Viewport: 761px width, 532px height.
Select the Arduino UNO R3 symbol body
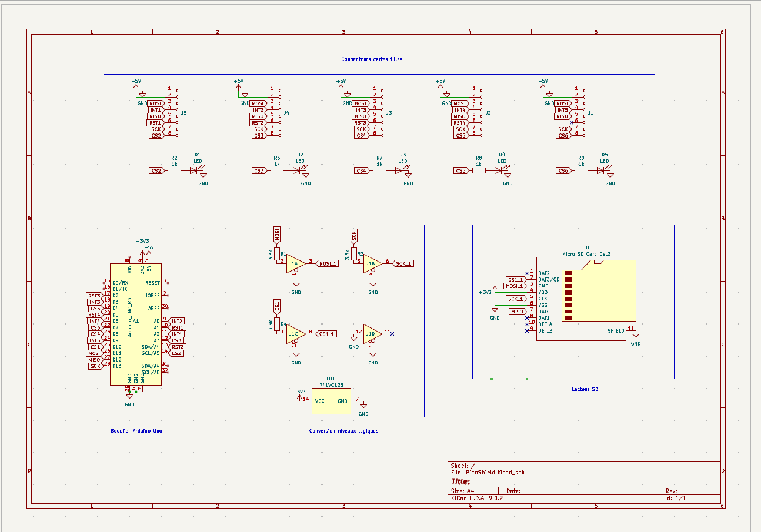[x=135, y=324]
